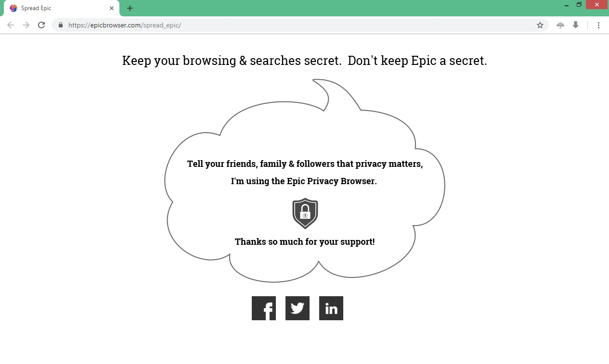Open a new tab
609x364 pixels.
coord(130,8)
